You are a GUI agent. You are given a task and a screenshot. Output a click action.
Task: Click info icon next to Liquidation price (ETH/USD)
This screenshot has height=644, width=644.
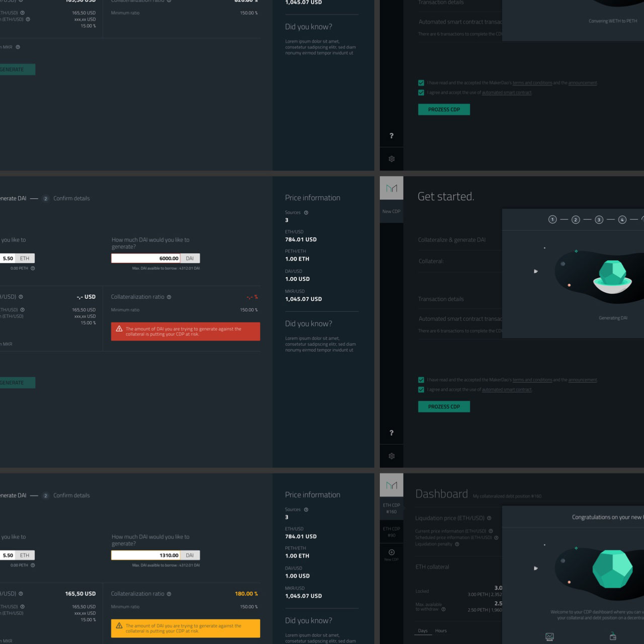point(489,518)
